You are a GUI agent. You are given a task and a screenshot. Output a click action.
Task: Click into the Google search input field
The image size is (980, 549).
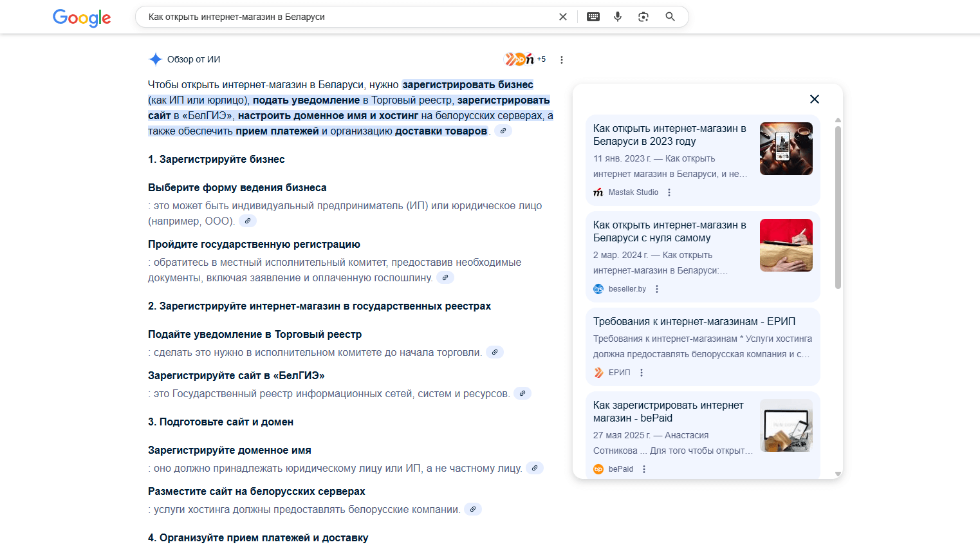point(347,17)
